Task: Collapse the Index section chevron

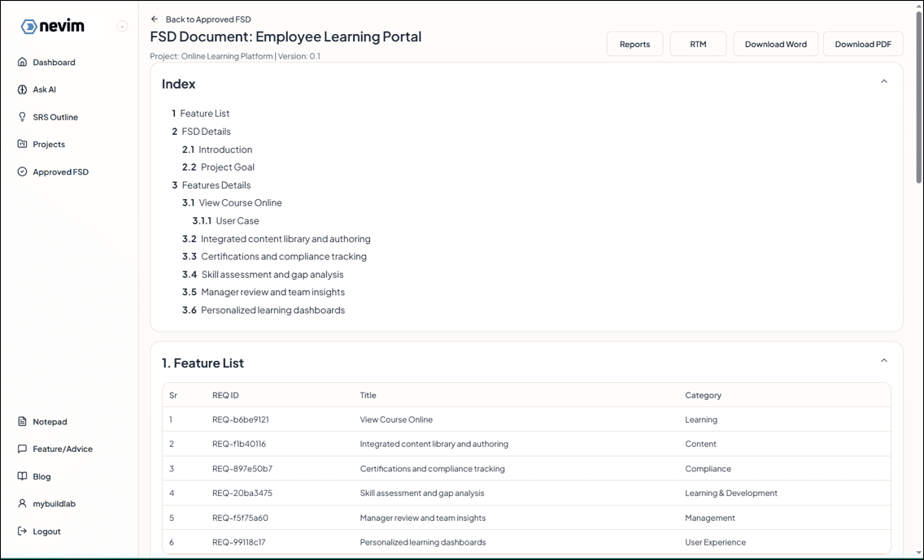Action: (884, 82)
